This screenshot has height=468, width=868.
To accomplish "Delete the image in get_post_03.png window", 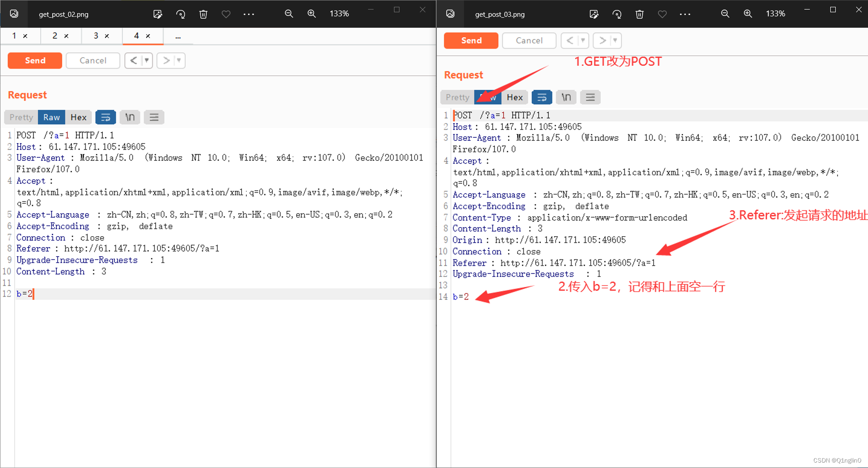I will point(639,14).
